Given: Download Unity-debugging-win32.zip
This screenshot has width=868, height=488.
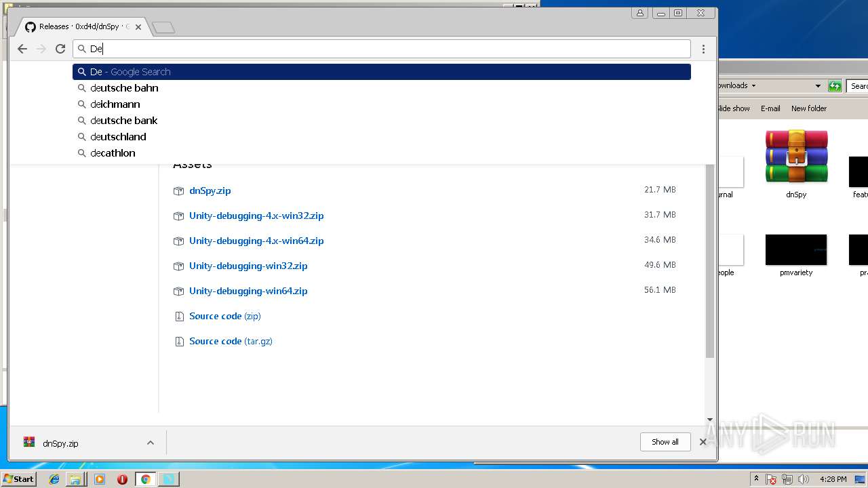Looking at the screenshot, I should 248,266.
